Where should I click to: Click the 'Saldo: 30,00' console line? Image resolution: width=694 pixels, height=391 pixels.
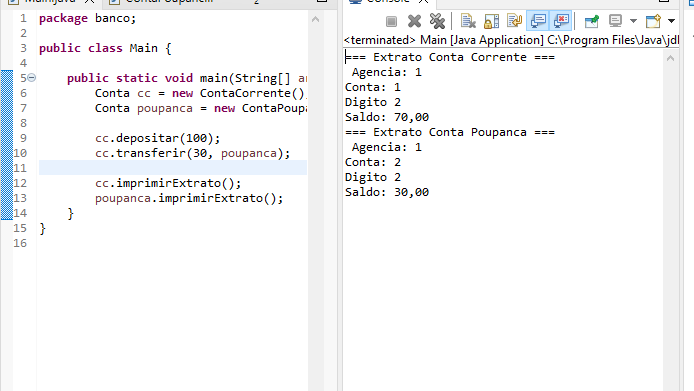tap(387, 192)
